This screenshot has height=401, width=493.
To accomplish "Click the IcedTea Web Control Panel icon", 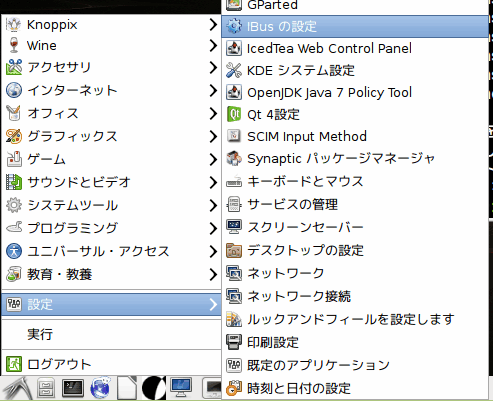I will click(x=234, y=48).
